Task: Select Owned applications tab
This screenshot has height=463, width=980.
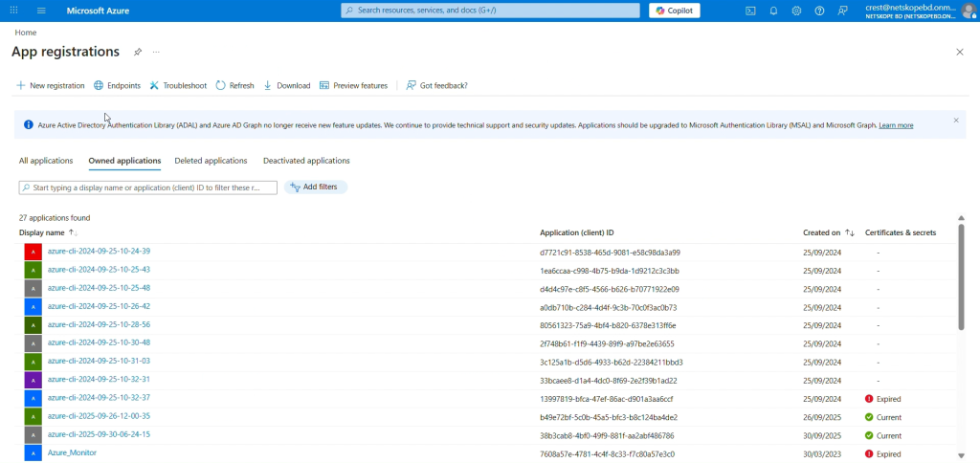Action: coord(124,161)
